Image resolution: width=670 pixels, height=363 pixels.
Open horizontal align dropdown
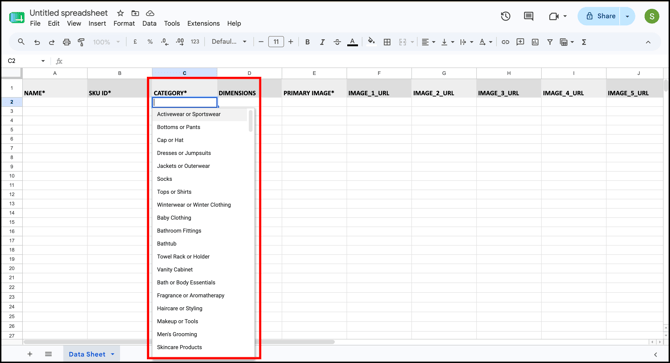click(428, 42)
